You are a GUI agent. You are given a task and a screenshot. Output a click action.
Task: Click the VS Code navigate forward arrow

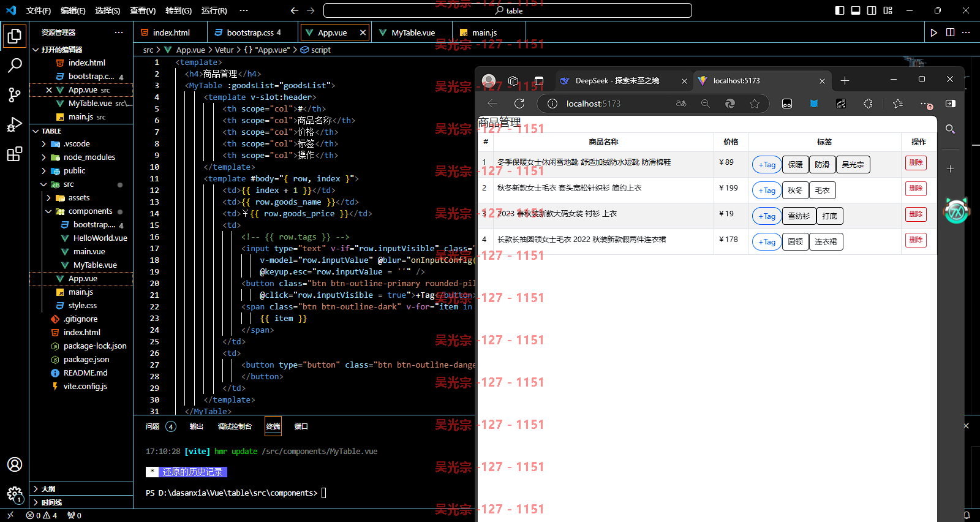(x=311, y=10)
